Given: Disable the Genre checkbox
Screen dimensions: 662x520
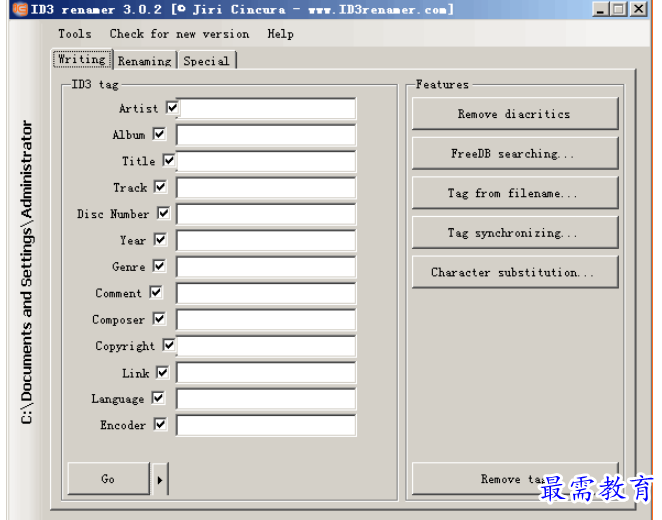Looking at the screenshot, I should (159, 266).
